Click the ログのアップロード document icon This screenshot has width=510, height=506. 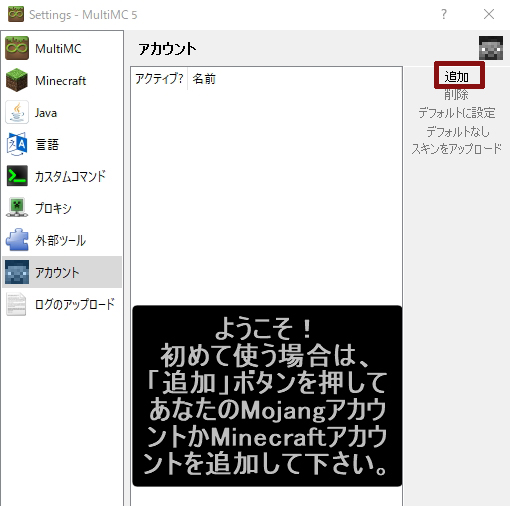coord(17,304)
